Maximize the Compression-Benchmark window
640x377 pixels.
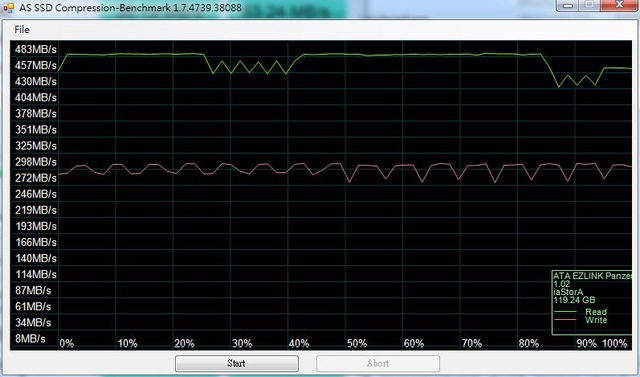(x=589, y=4)
